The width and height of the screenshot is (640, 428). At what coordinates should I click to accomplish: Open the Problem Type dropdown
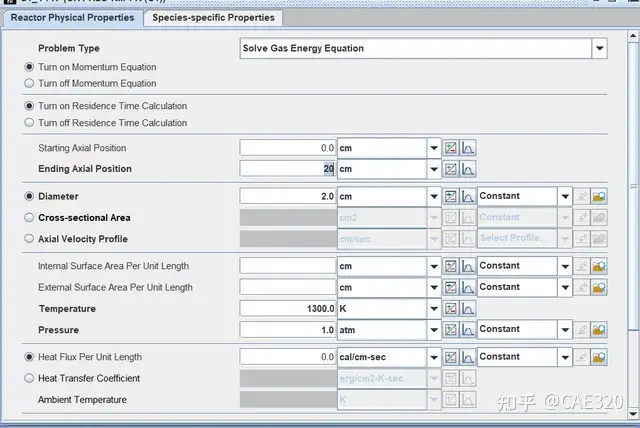pyautogui.click(x=599, y=48)
